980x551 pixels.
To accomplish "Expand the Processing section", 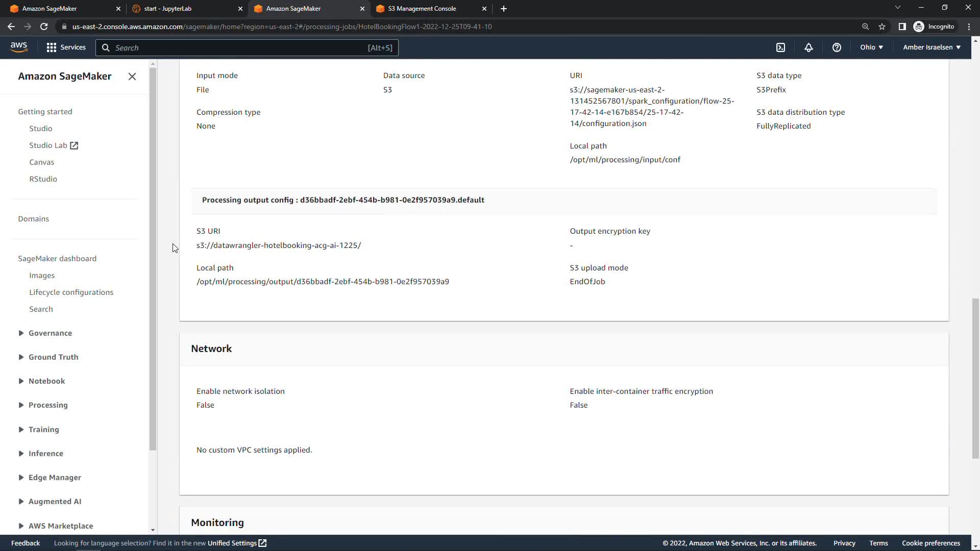I will (48, 405).
